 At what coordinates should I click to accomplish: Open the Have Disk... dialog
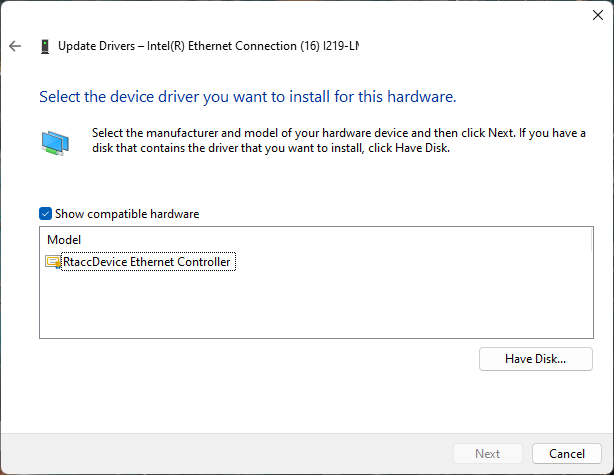tap(535, 358)
